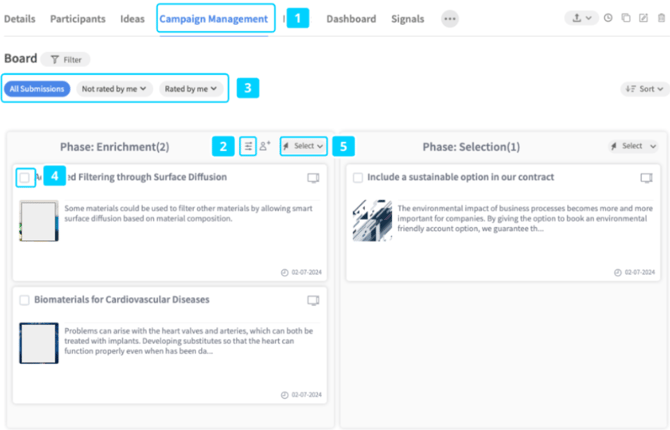The image size is (670, 430).
Task: Select the All Submissions filter pill
Action: click(x=37, y=89)
